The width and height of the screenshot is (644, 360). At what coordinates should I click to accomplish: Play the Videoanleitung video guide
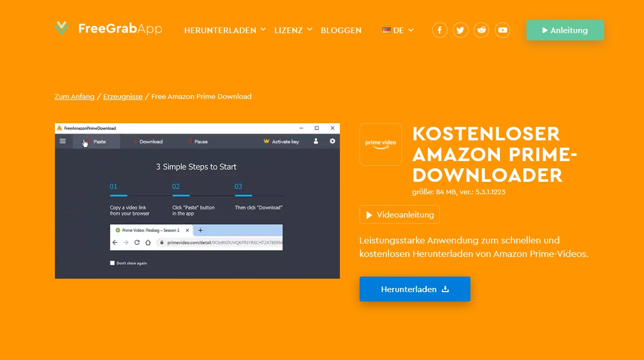tap(399, 214)
